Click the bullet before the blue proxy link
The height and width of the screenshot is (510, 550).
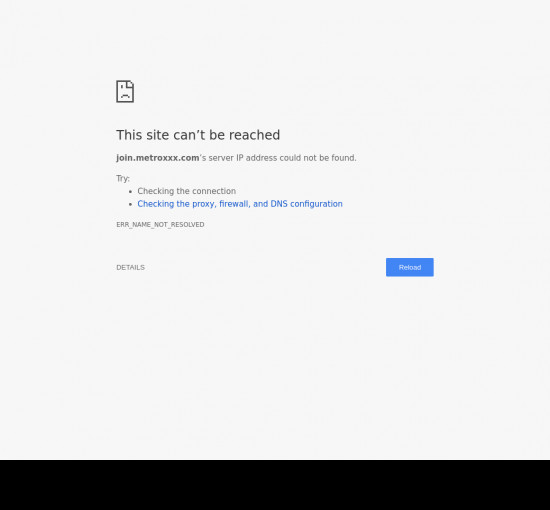(130, 204)
